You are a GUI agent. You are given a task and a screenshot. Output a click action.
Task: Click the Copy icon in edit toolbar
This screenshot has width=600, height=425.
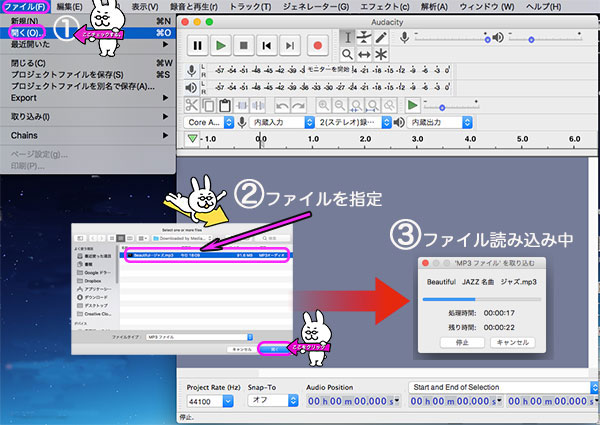pos(209,105)
